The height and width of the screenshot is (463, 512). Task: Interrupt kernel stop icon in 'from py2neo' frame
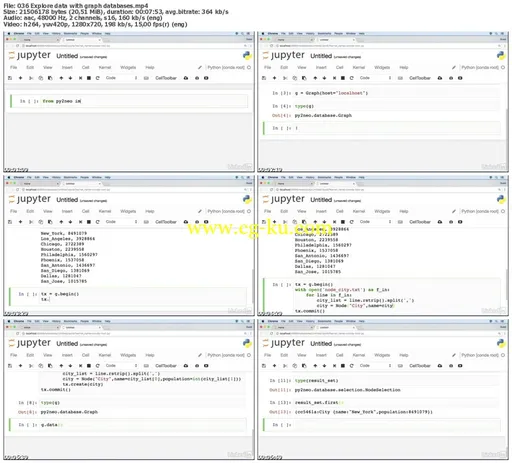pos(89,78)
